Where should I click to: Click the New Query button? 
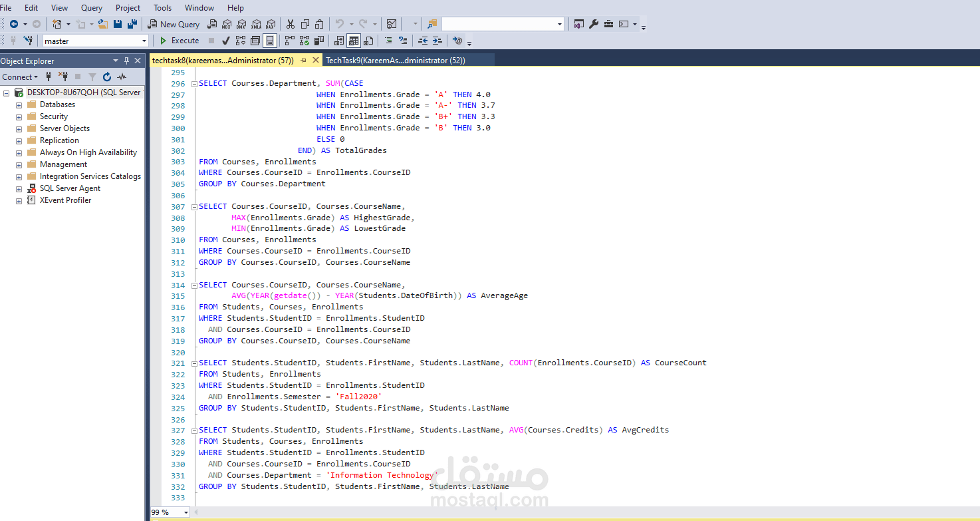174,24
